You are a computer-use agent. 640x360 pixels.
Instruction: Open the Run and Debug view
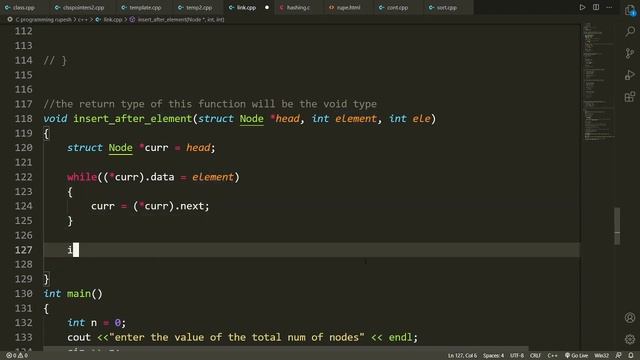tap(630, 75)
